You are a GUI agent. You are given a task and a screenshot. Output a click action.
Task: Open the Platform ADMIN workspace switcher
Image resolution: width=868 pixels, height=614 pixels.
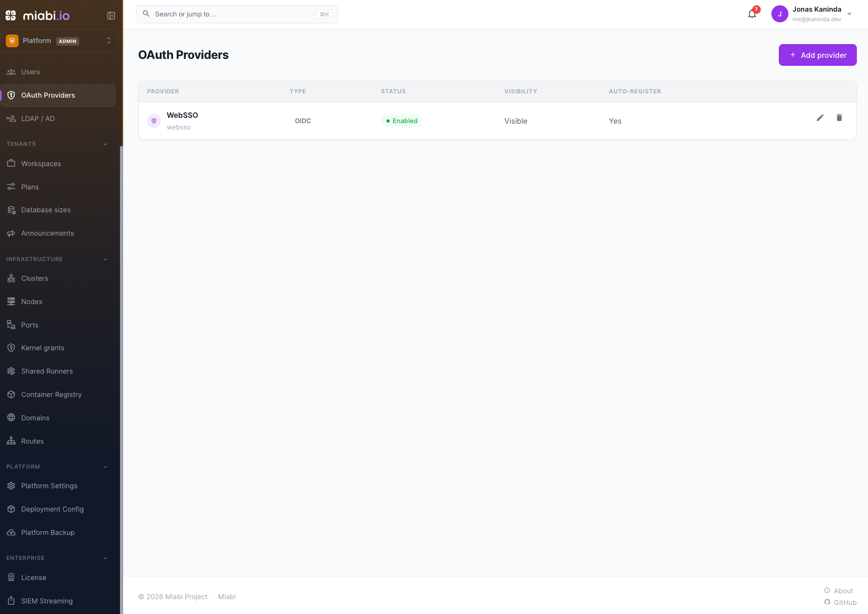[59, 41]
